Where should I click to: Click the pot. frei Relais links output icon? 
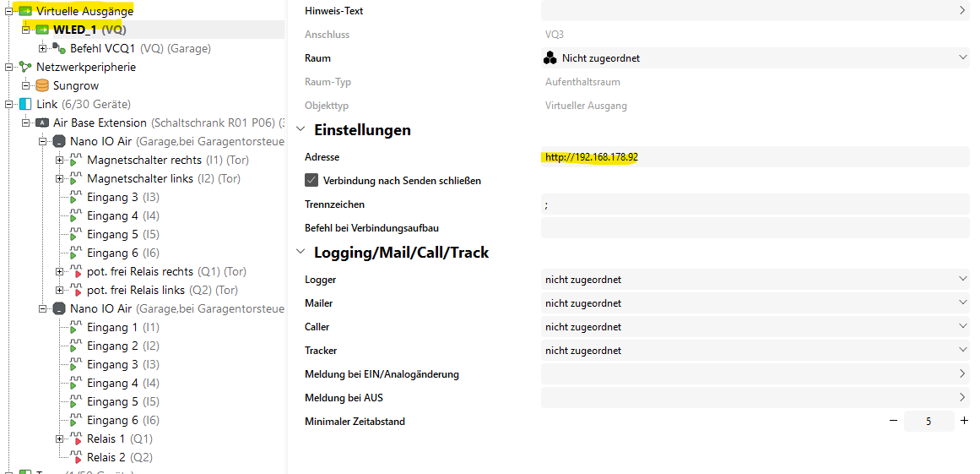(x=76, y=291)
